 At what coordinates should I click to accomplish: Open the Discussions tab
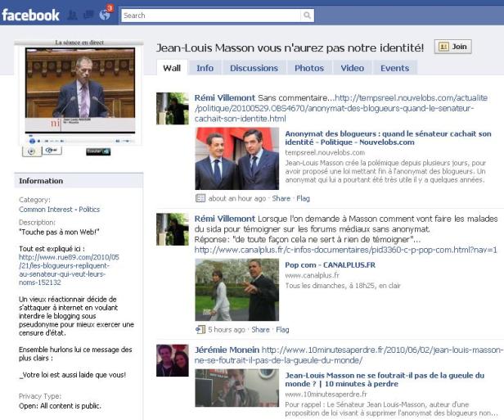[x=254, y=68]
